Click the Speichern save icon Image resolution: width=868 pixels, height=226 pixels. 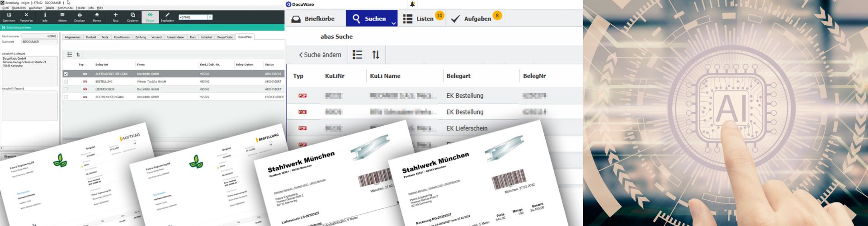[9, 15]
